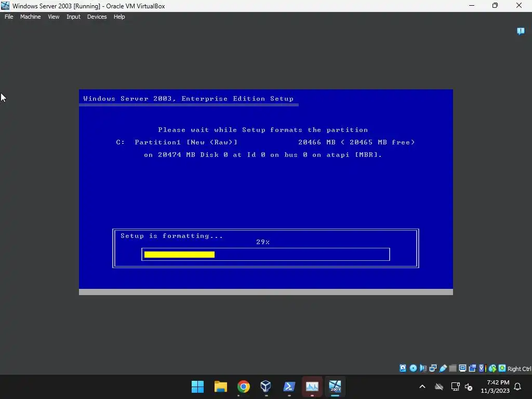Restore down the VirtualBox window

pyautogui.click(x=495, y=6)
